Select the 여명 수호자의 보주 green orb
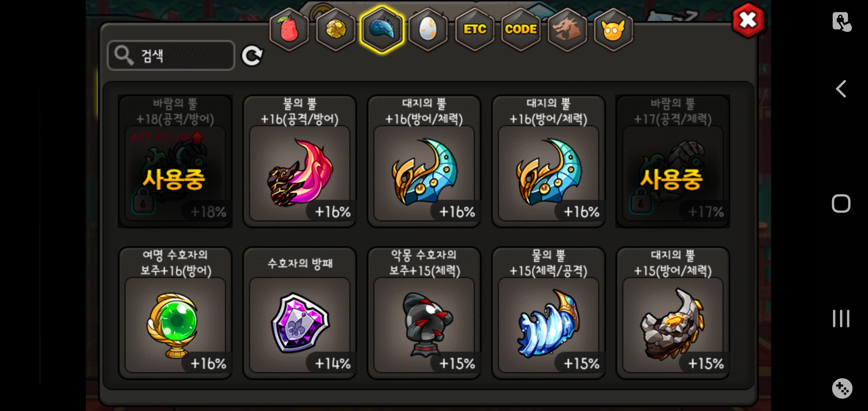Image resolution: width=868 pixels, height=411 pixels. coord(175,313)
